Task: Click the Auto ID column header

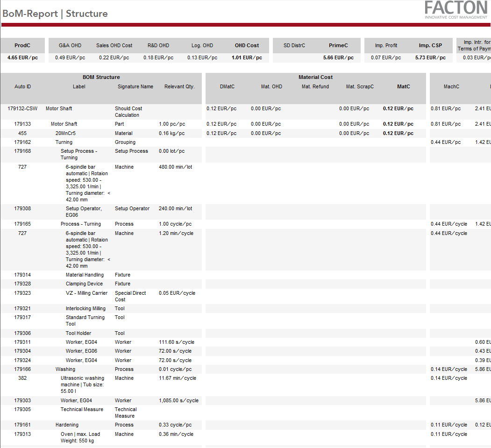Action: click(x=23, y=86)
